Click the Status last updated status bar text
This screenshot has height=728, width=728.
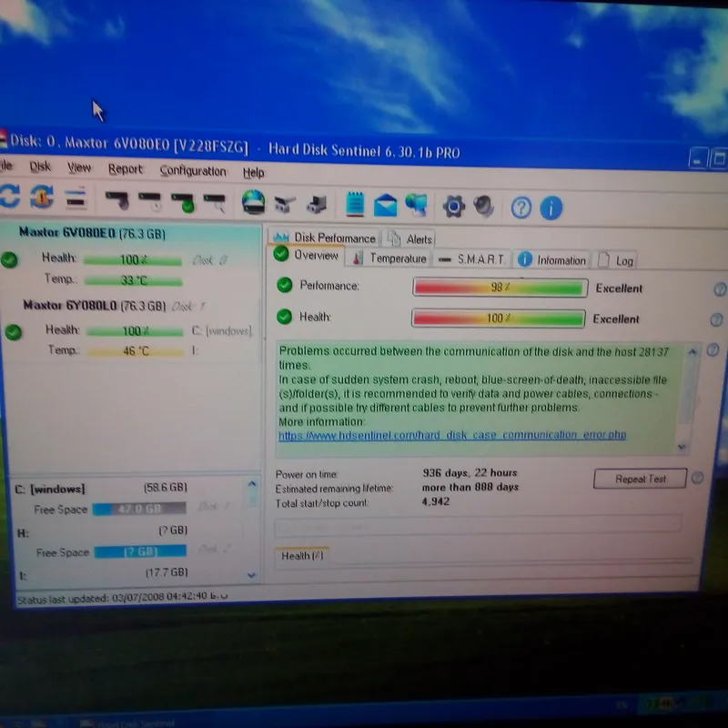123,598
